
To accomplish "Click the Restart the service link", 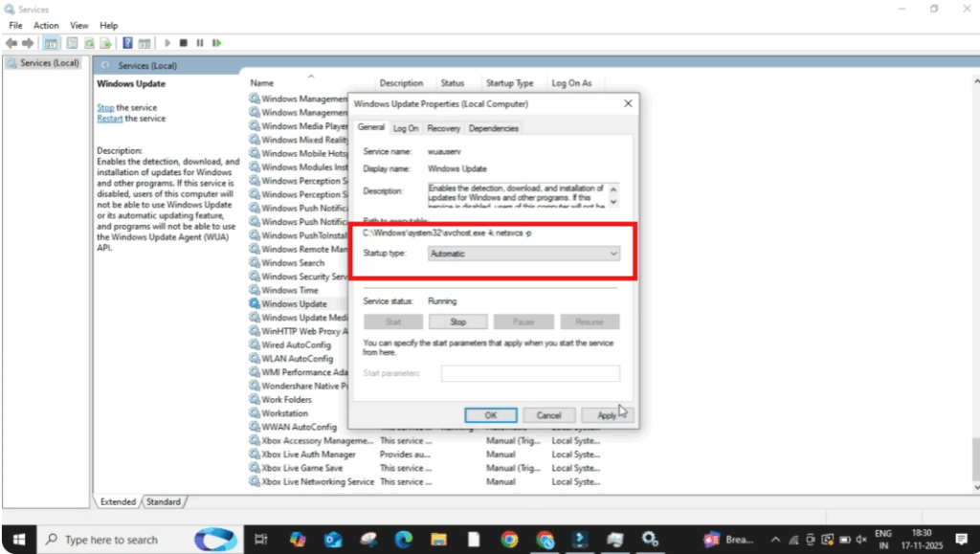I will click(x=109, y=119).
